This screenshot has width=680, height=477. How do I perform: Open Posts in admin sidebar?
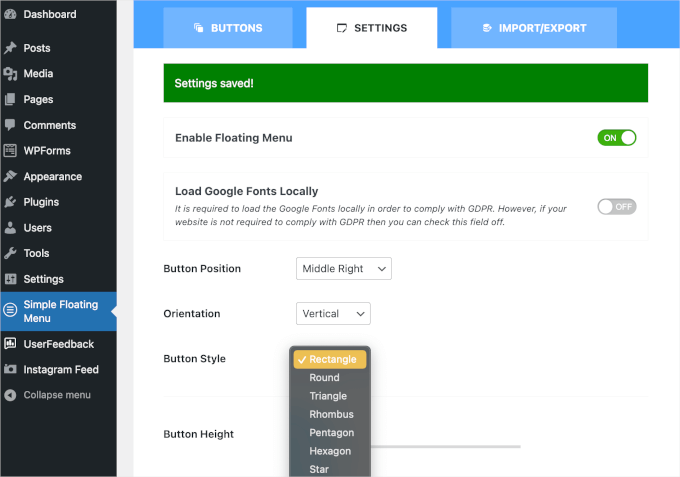coord(58,48)
